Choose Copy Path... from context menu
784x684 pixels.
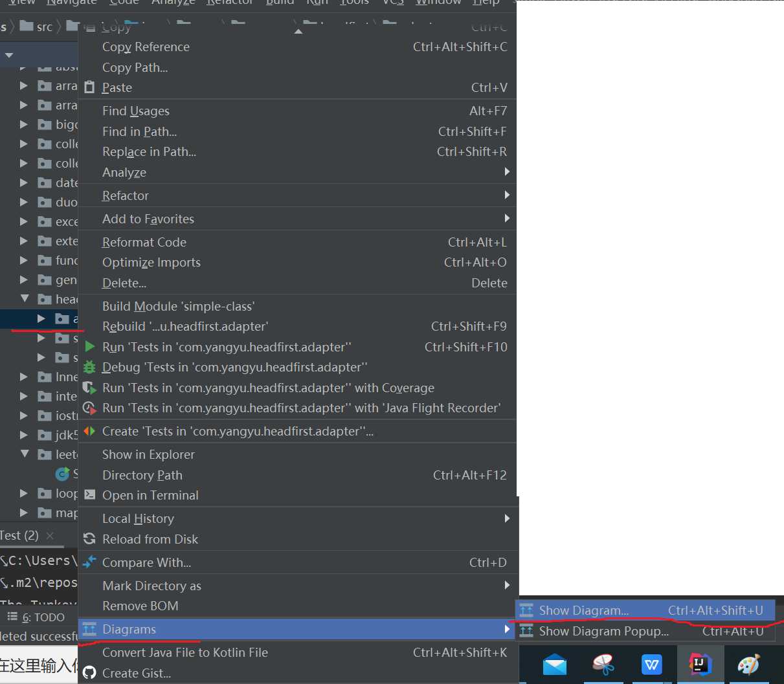[297, 67]
